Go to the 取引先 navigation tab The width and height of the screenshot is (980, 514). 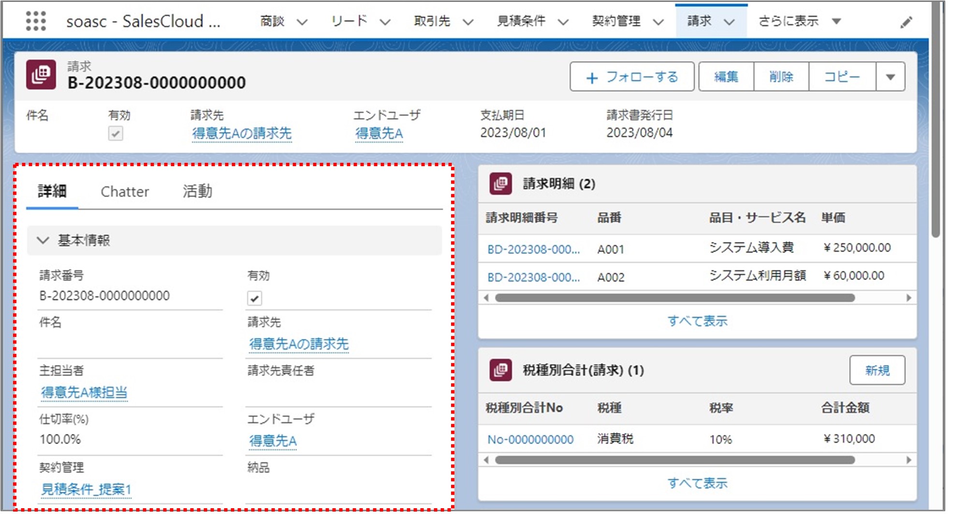click(432, 21)
